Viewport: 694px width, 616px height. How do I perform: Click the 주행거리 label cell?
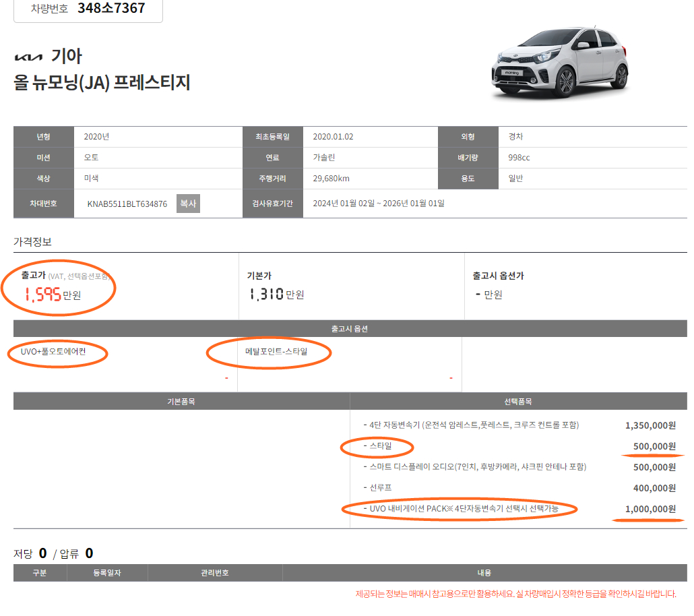[x=273, y=179]
